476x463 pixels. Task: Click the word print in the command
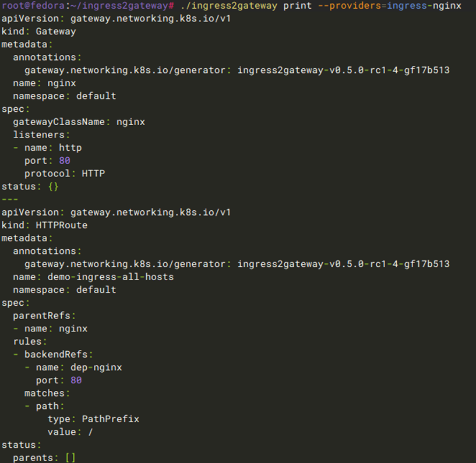coord(298,6)
